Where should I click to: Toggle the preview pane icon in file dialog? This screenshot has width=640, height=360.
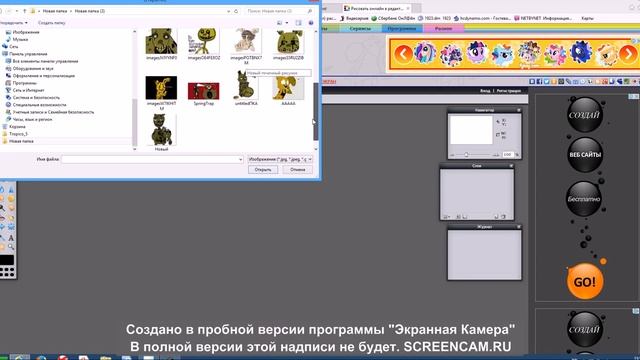(298, 23)
